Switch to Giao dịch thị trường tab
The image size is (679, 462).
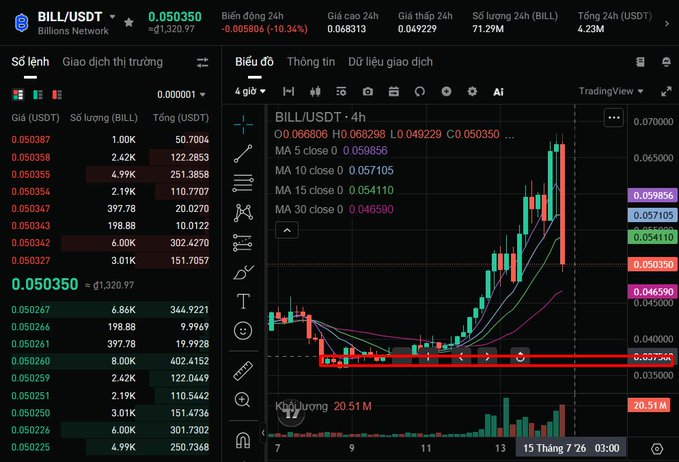pyautogui.click(x=113, y=62)
